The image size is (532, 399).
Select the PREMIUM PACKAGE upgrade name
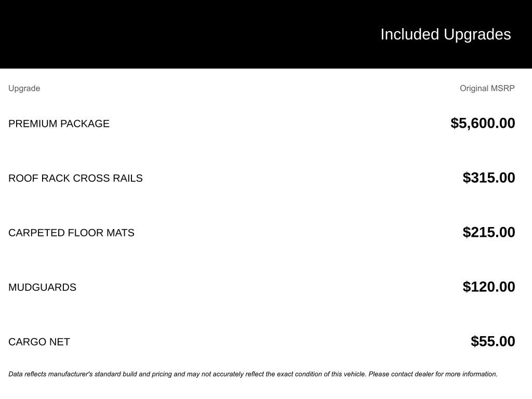click(59, 124)
